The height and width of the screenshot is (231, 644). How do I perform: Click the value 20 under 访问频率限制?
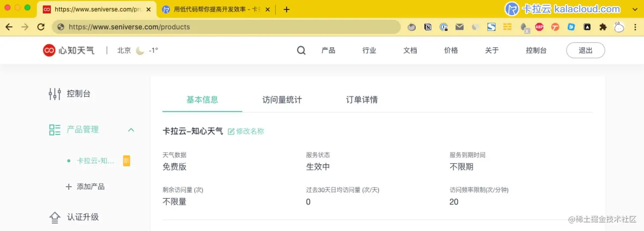tap(454, 202)
